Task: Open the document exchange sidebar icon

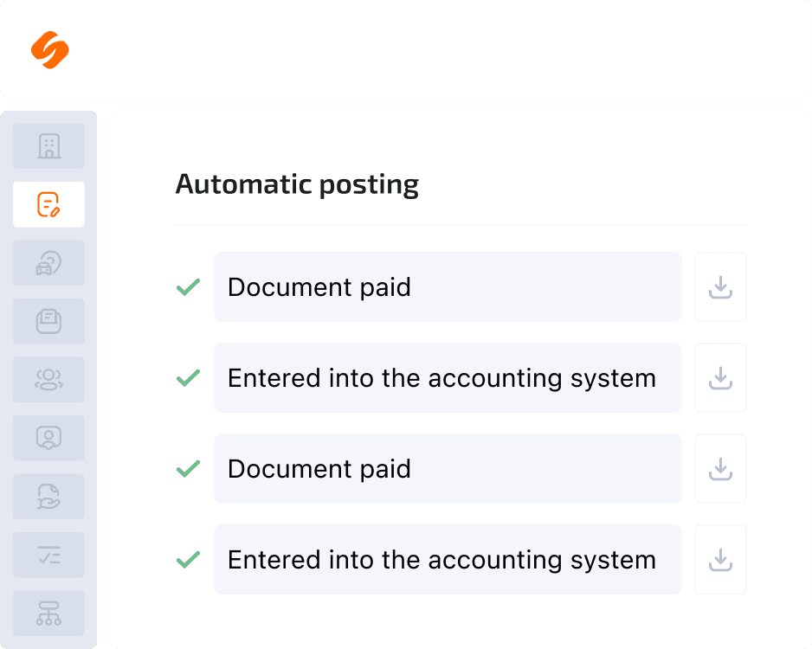Action: tap(48, 497)
